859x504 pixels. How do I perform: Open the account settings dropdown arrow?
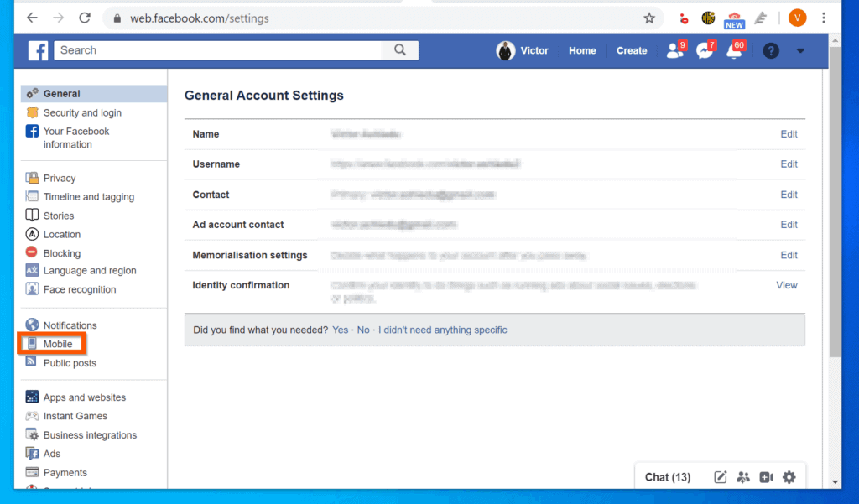click(800, 50)
